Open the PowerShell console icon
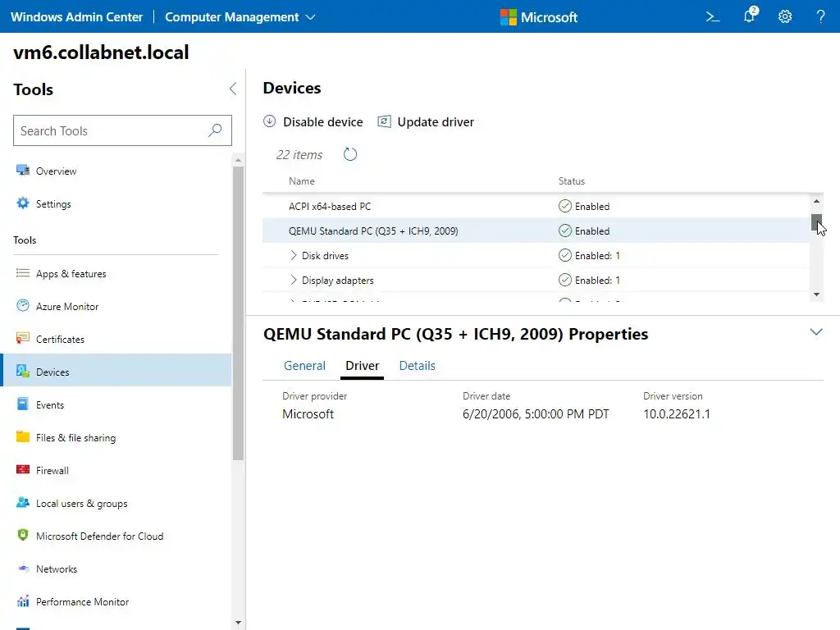Screen dimensions: 840x630 click(x=713, y=16)
